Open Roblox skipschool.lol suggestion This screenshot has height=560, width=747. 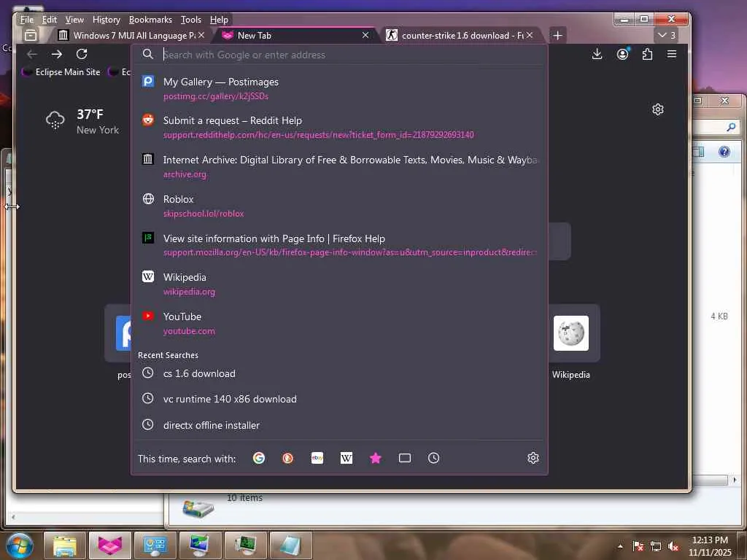pyautogui.click(x=339, y=206)
